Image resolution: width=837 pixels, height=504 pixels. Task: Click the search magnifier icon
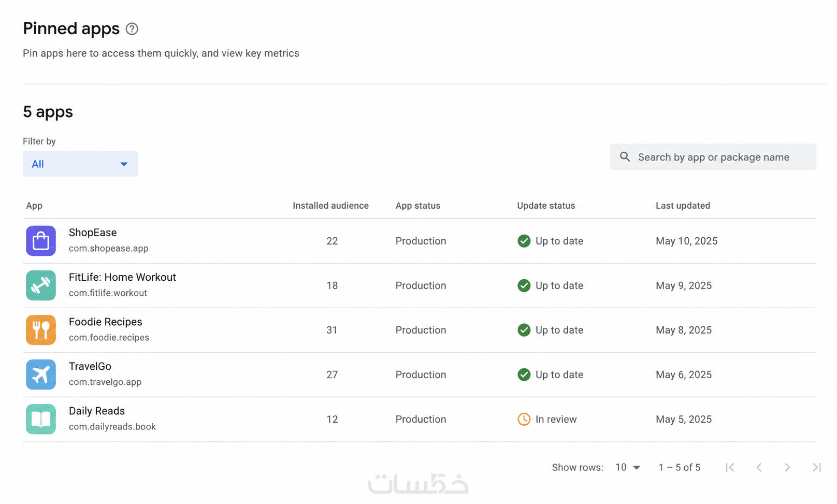(625, 157)
